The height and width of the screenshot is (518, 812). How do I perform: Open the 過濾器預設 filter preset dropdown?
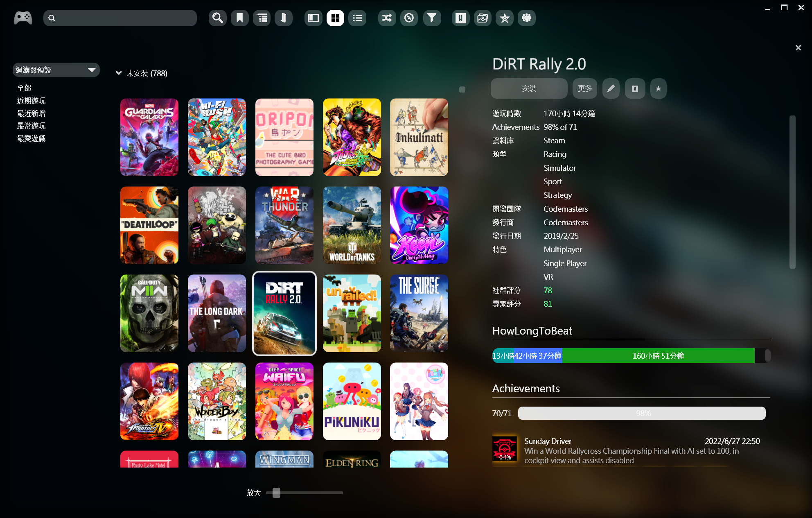[56, 70]
